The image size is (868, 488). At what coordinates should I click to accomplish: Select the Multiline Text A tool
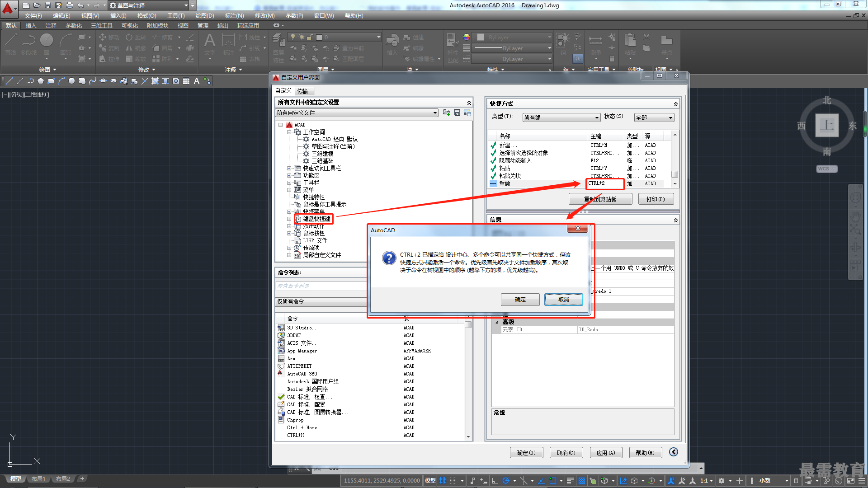click(x=197, y=81)
